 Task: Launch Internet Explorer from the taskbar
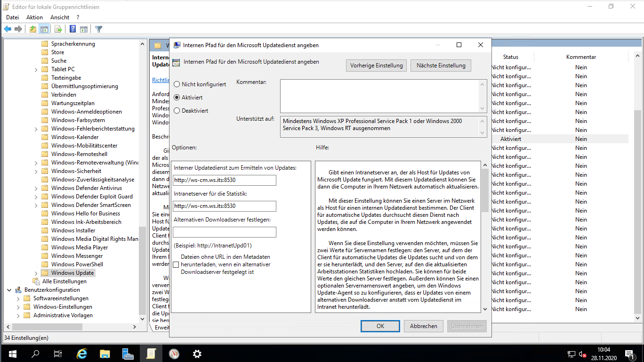point(82,354)
